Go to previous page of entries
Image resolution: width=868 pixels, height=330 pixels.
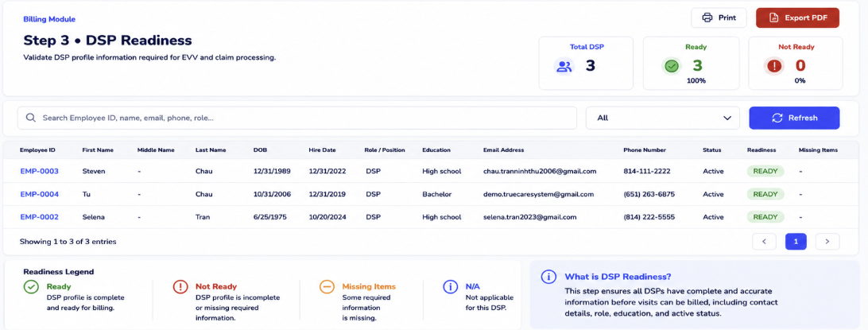764,242
